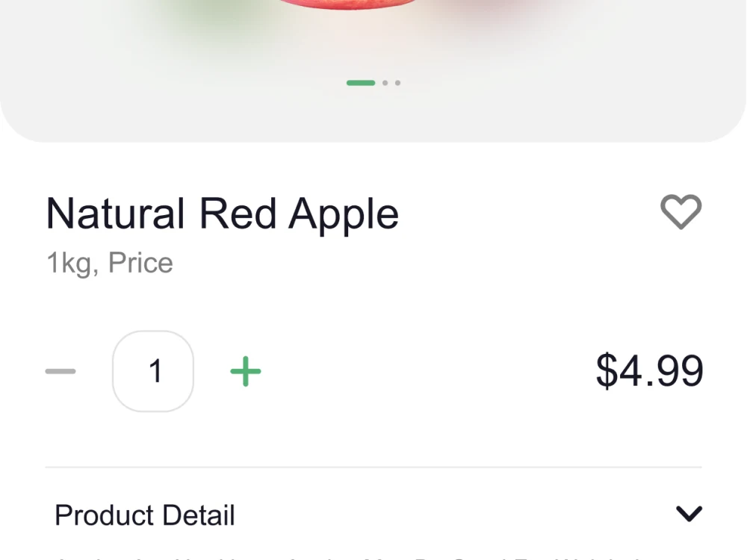Select the Natural Red Apple title
Screen dimensions: 747x560
point(223,214)
